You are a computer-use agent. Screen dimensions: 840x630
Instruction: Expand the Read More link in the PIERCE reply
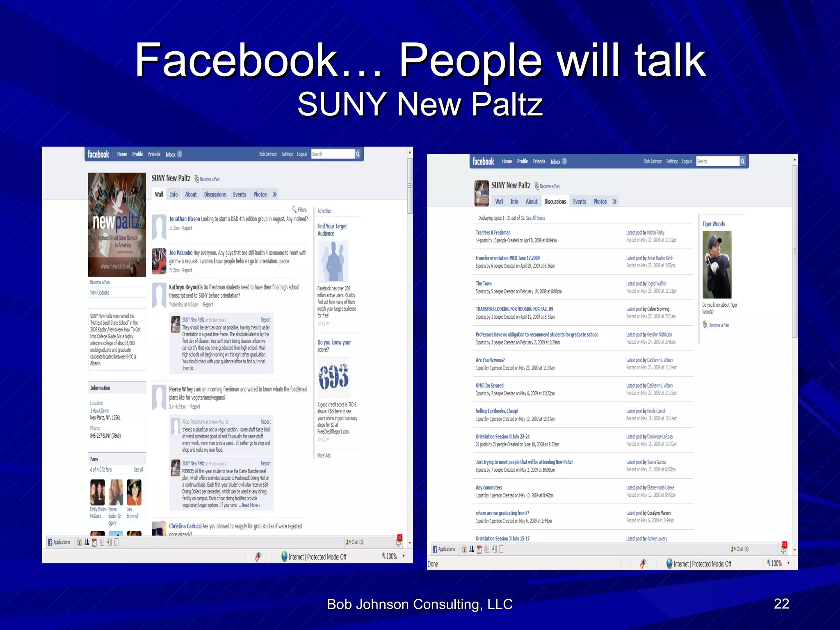251,505
